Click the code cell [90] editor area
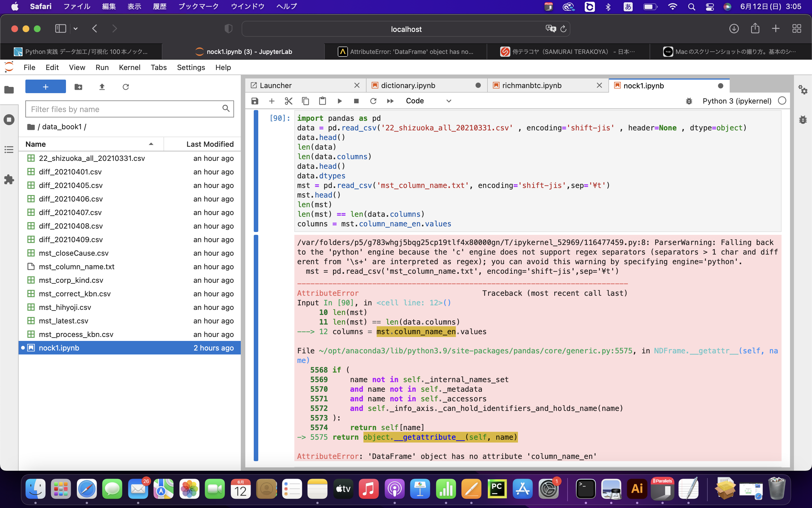The height and width of the screenshot is (508, 812). point(538,171)
